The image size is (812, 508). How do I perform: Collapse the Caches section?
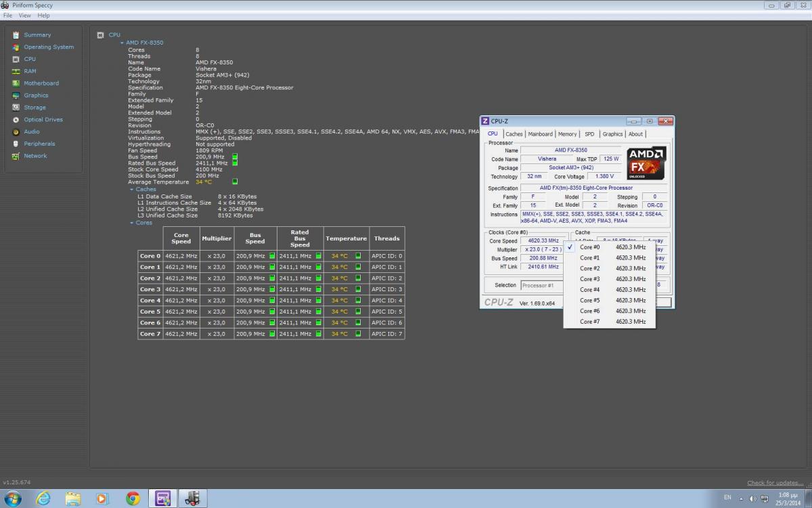[x=132, y=190]
